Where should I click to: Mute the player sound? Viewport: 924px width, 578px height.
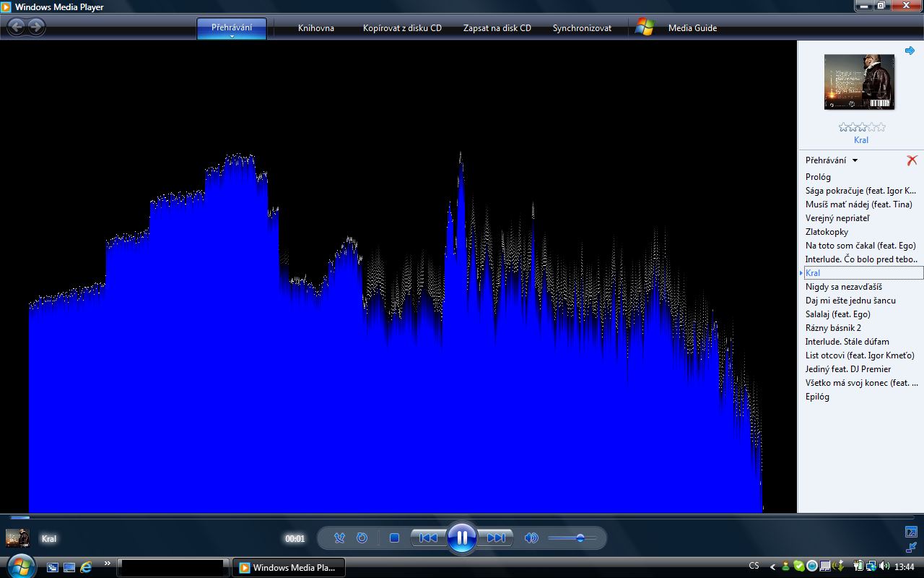[531, 538]
